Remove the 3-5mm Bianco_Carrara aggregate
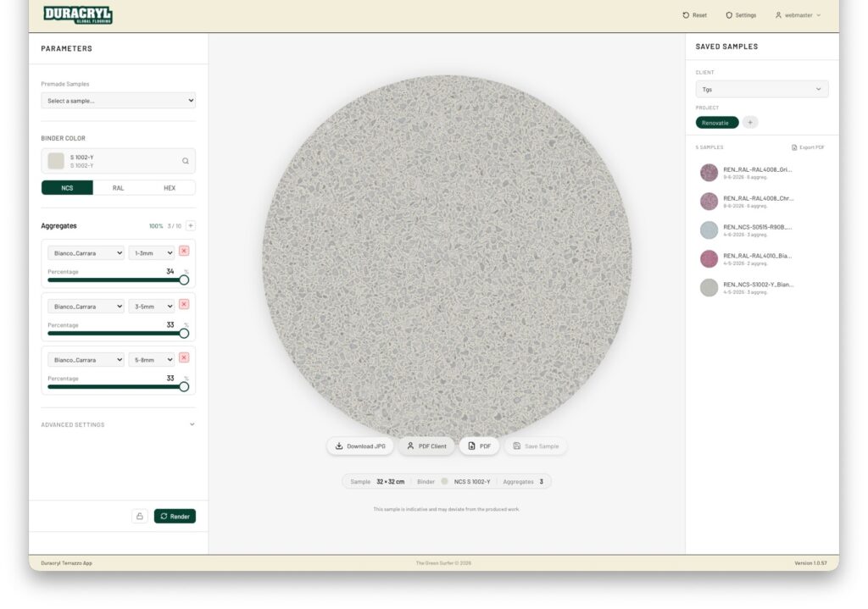The height and width of the screenshot is (609, 868). [x=184, y=305]
